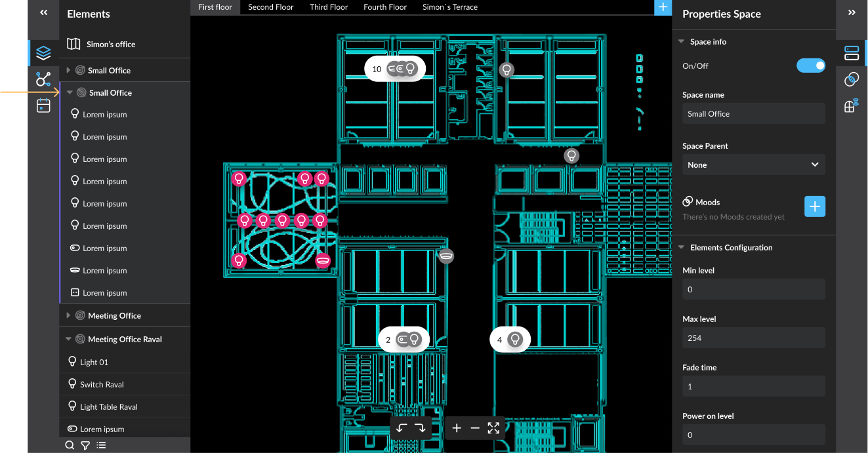The width and height of the screenshot is (868, 453).
Task: Select the Layers icon in left sidebar
Action: tap(43, 53)
